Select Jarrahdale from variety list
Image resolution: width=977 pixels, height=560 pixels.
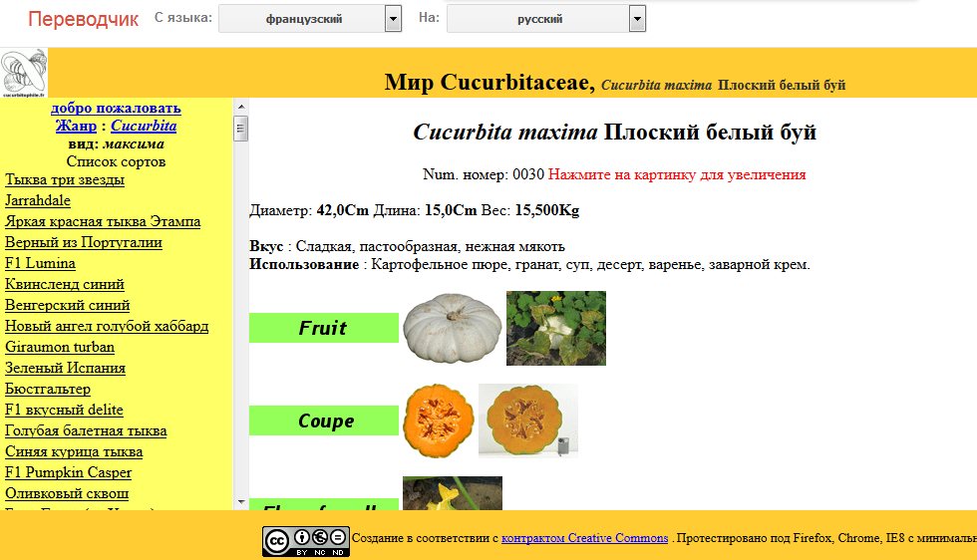point(37,200)
